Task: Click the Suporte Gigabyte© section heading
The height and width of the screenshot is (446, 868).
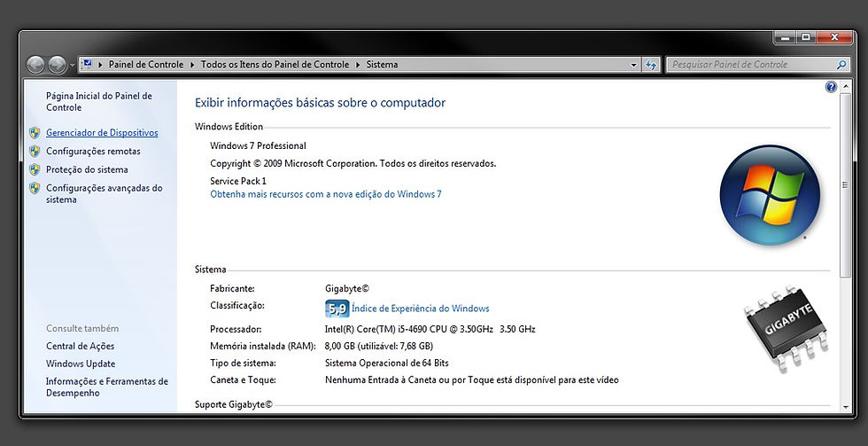Action: pyautogui.click(x=234, y=404)
